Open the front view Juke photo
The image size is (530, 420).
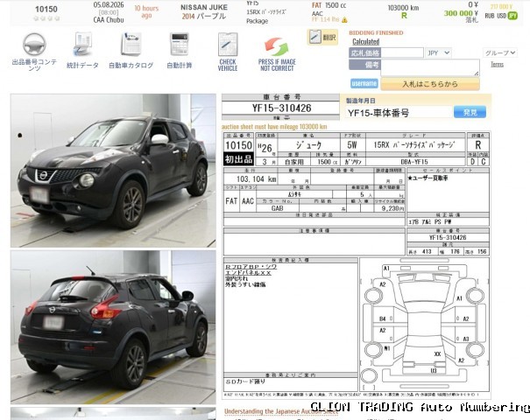tap(113, 171)
